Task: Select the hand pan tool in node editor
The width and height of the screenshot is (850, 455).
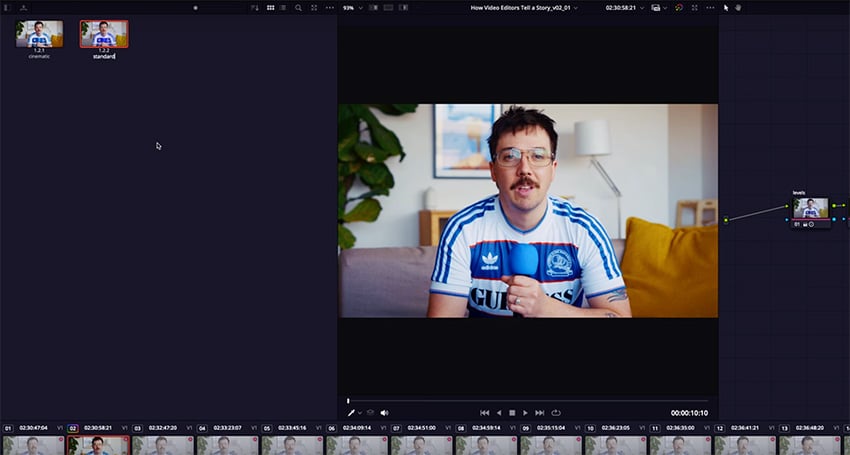Action: pos(738,8)
